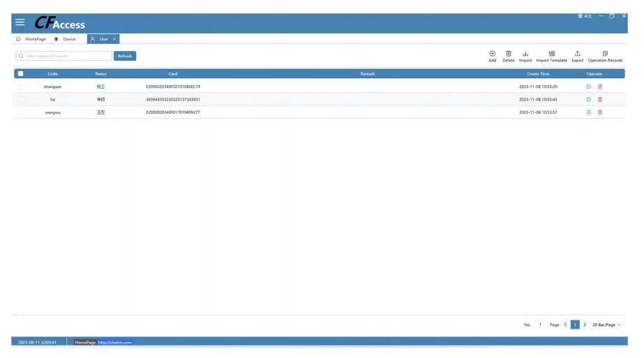The image size is (644, 358).
Task: Check the wangwu row checkbox
Action: [x=20, y=112]
